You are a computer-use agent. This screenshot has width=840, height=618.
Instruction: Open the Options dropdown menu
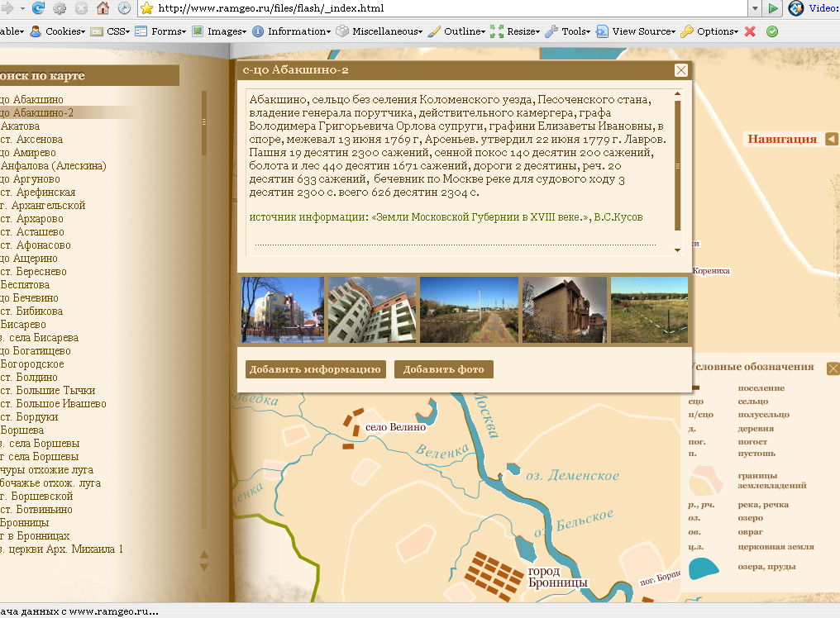click(709, 31)
